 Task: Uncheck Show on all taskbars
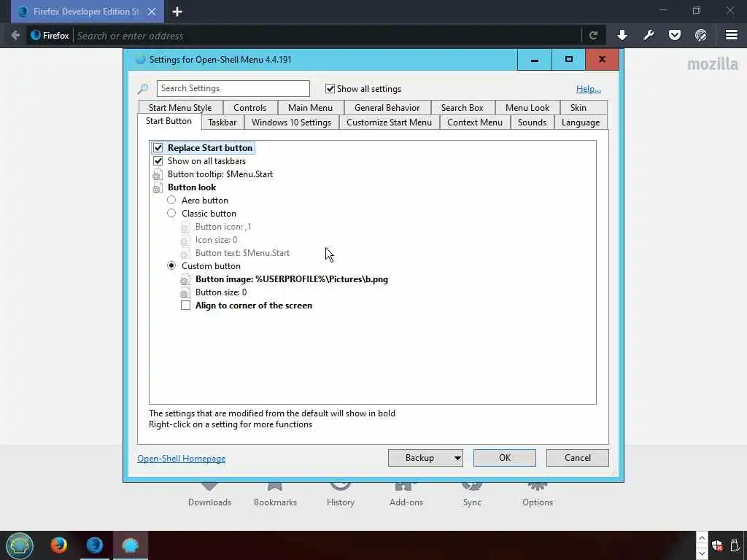pyautogui.click(x=158, y=161)
